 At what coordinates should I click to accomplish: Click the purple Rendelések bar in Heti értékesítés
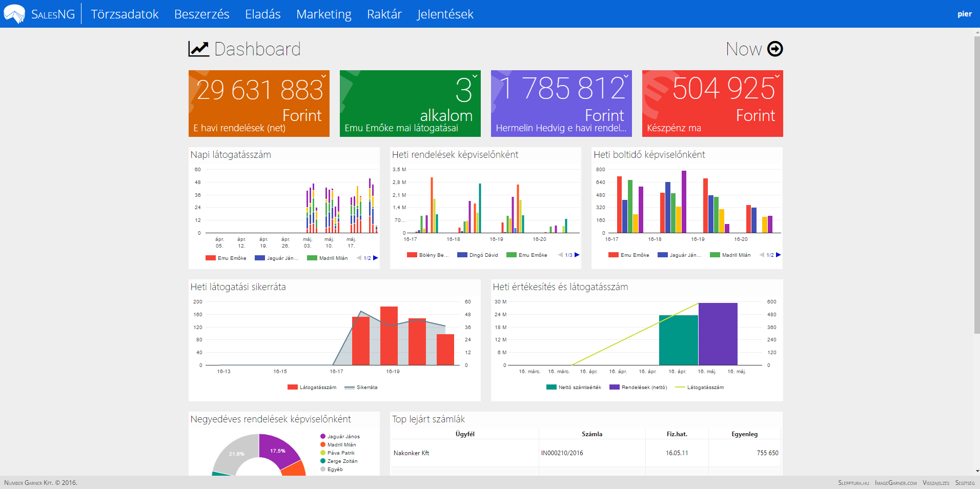click(x=718, y=334)
